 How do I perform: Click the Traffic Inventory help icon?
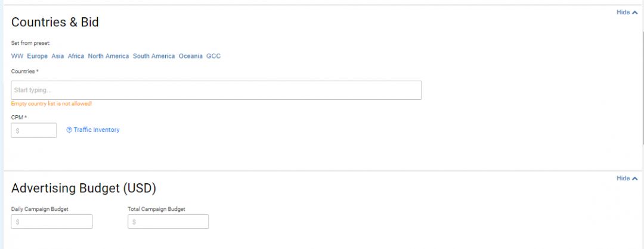point(69,130)
